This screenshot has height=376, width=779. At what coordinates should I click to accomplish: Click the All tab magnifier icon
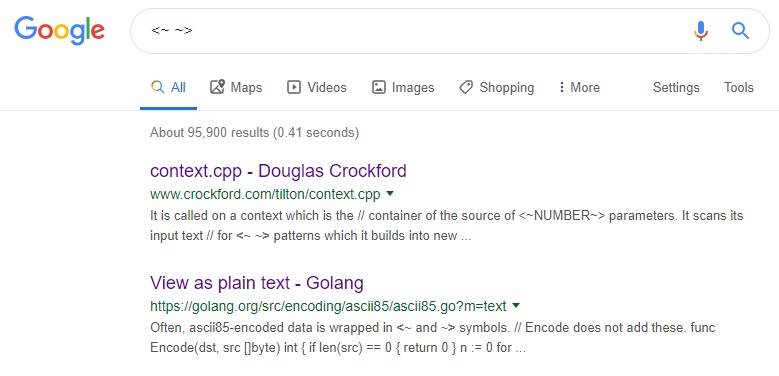157,87
